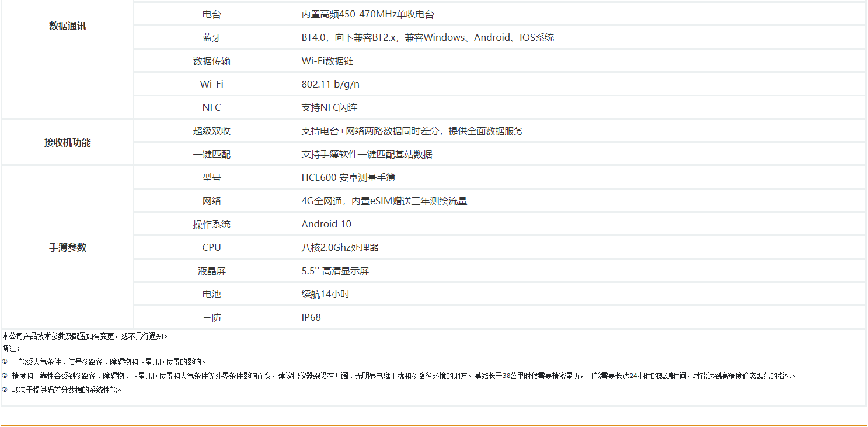Click the 超级双收 row label
Screen dimensions: 868x427
pyautogui.click(x=211, y=131)
